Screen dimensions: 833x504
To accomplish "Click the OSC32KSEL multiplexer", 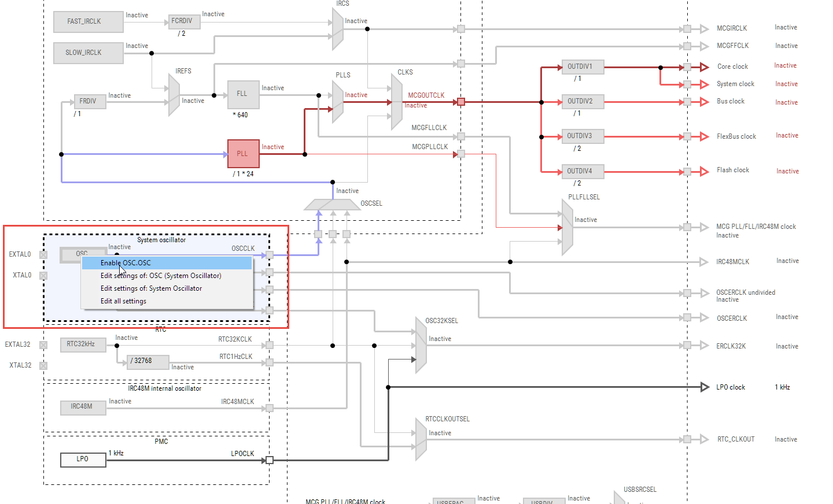I will tap(421, 345).
